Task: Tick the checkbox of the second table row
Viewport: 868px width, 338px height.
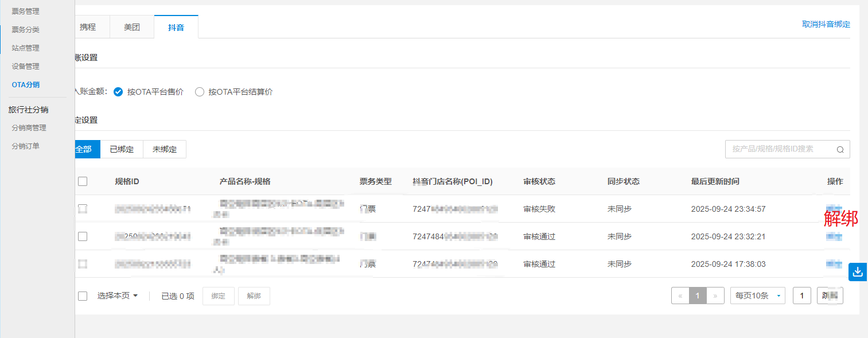Action: click(83, 236)
